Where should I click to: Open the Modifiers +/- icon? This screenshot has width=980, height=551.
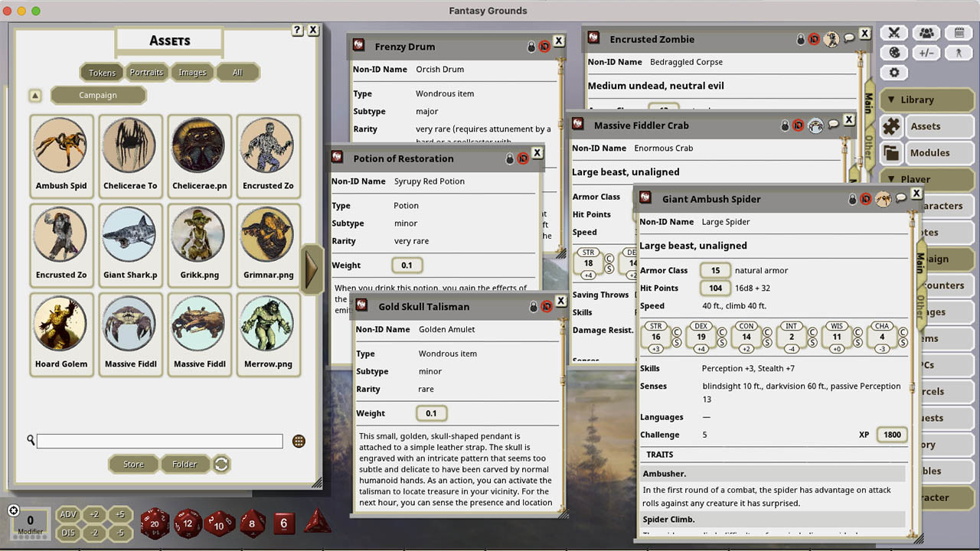coord(926,53)
